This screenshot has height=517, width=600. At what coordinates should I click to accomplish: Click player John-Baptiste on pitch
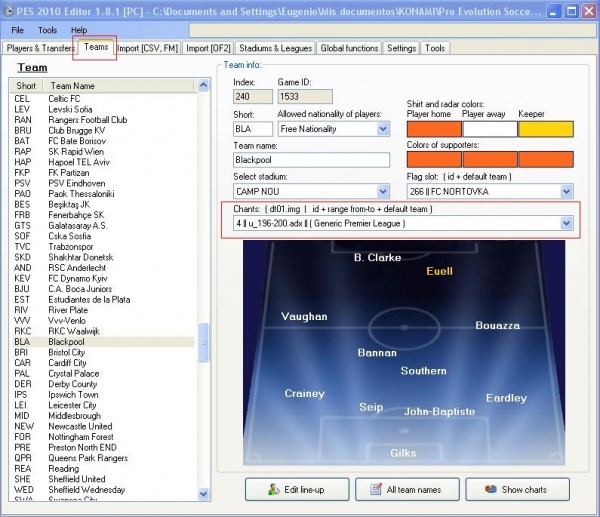pyautogui.click(x=440, y=412)
